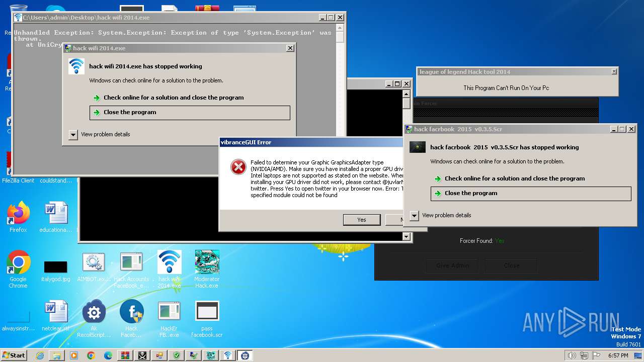Click 'This Program Can't Run On Your Pc' message
Viewport: 644px width, 362px height.
coord(506,88)
